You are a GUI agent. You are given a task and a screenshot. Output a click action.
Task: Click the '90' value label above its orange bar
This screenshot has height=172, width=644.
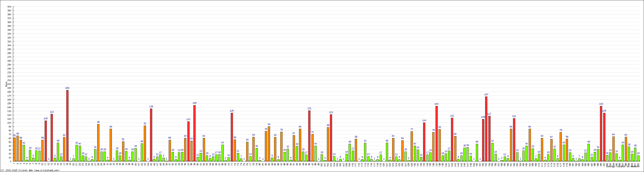click(269, 124)
